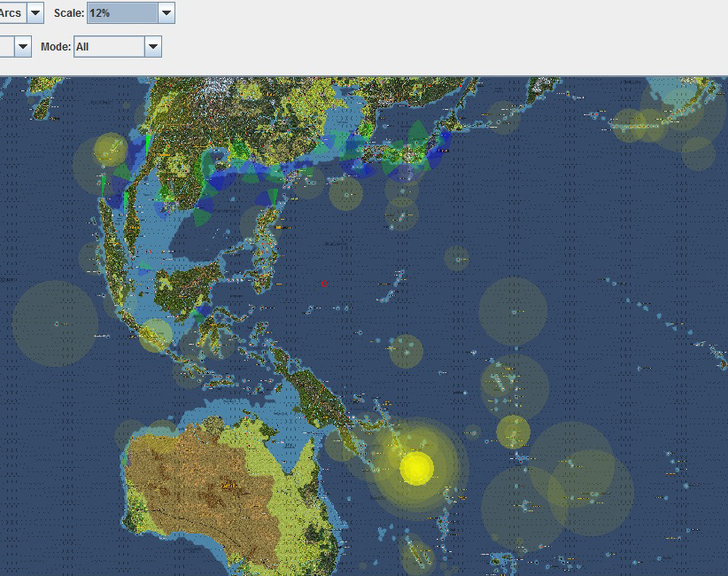This screenshot has width=728, height=576.
Task: Expand the Arcs dropdown
Action: click(x=35, y=13)
